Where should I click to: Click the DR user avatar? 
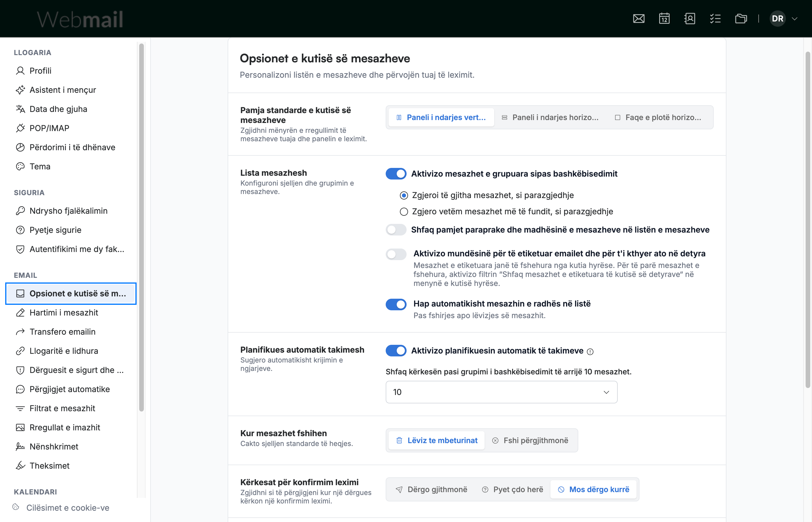click(777, 19)
